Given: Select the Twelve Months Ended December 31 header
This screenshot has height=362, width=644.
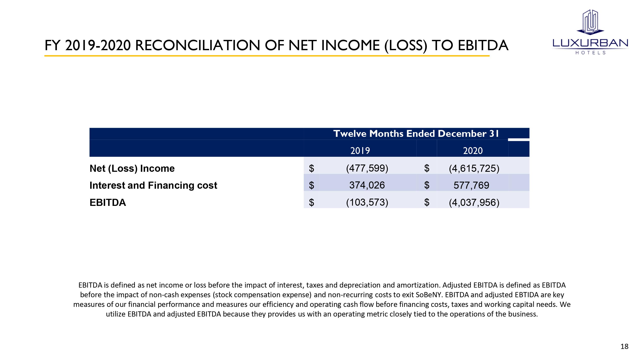Looking at the screenshot, I should (x=416, y=134).
